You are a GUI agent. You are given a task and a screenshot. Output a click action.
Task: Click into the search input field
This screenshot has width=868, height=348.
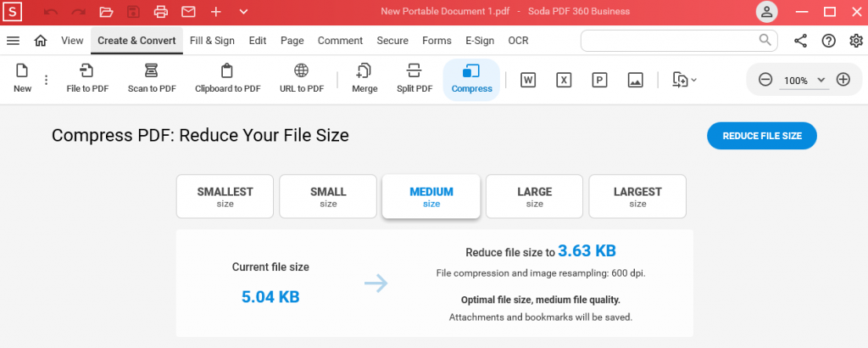[668, 41]
